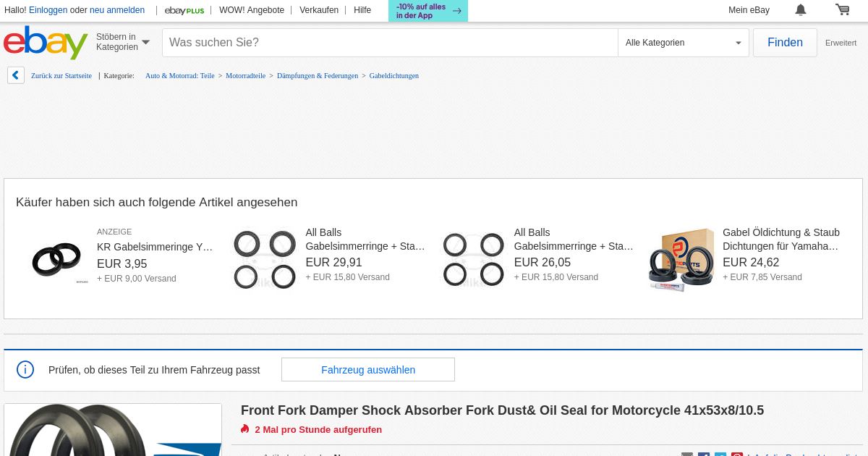The width and height of the screenshot is (868, 456).
Task: Click the Front Fork Damper product title
Action: (x=502, y=410)
